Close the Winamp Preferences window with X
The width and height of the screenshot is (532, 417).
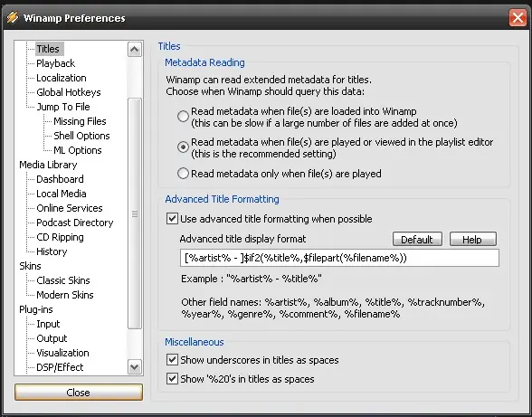pyautogui.click(x=518, y=17)
